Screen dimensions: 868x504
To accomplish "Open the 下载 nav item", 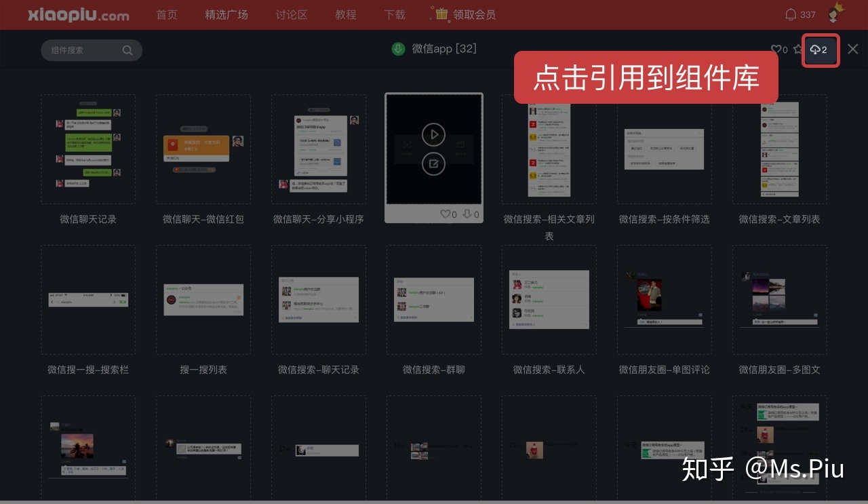I will point(395,14).
